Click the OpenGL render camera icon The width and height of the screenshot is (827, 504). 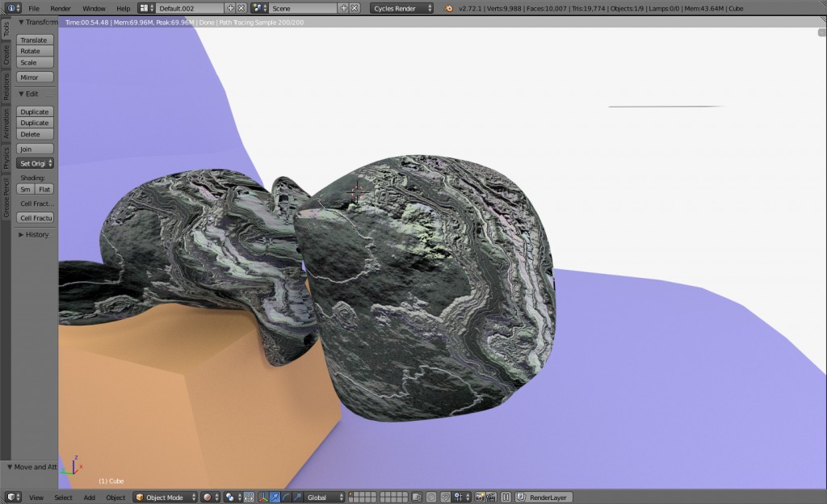point(480,497)
